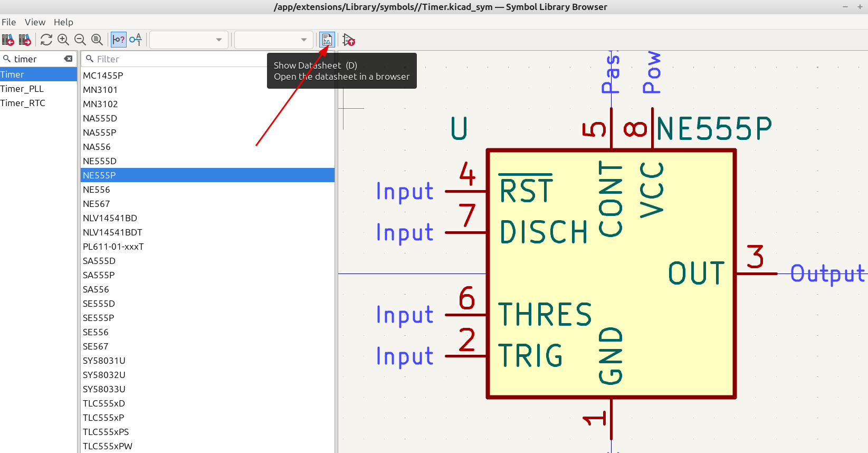Select symbol MC1455P
This screenshot has width=868, height=453.
point(208,76)
